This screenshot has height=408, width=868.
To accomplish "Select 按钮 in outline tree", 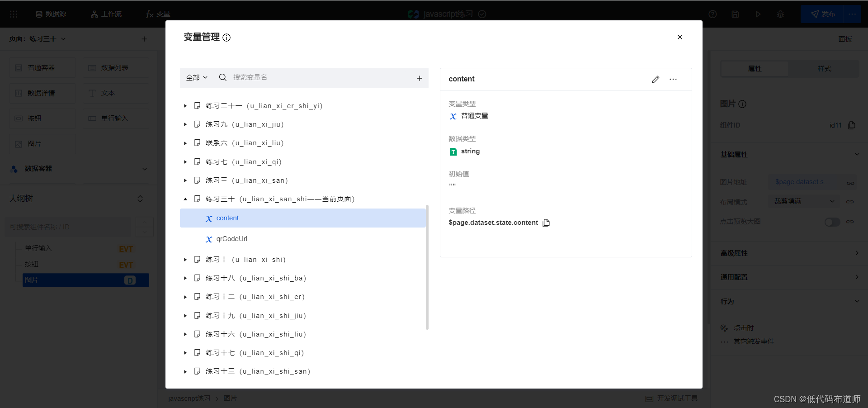I will (x=32, y=264).
